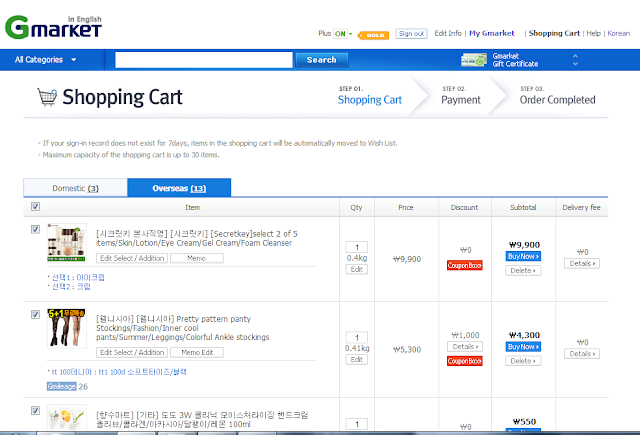Open My Gmarket link
This screenshot has width=640, height=435.
492,33
